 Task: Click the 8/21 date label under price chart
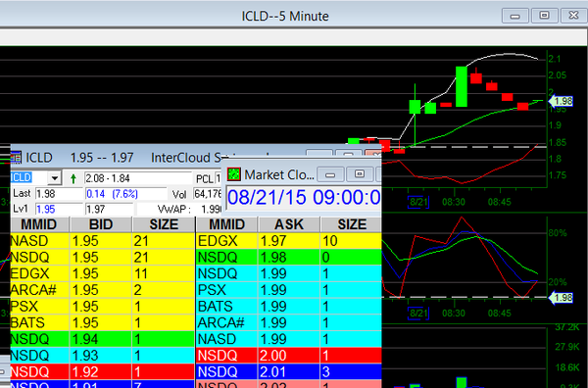pyautogui.click(x=418, y=202)
